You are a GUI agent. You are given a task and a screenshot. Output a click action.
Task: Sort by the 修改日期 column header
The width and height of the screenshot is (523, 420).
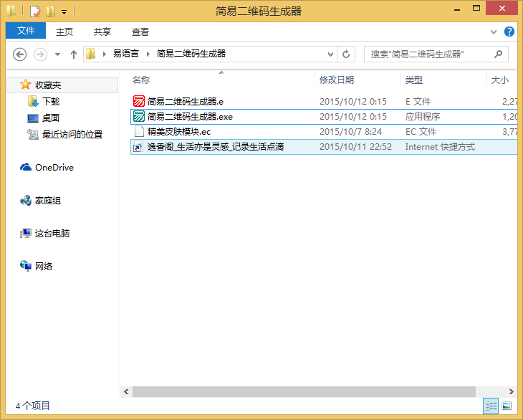click(358, 80)
